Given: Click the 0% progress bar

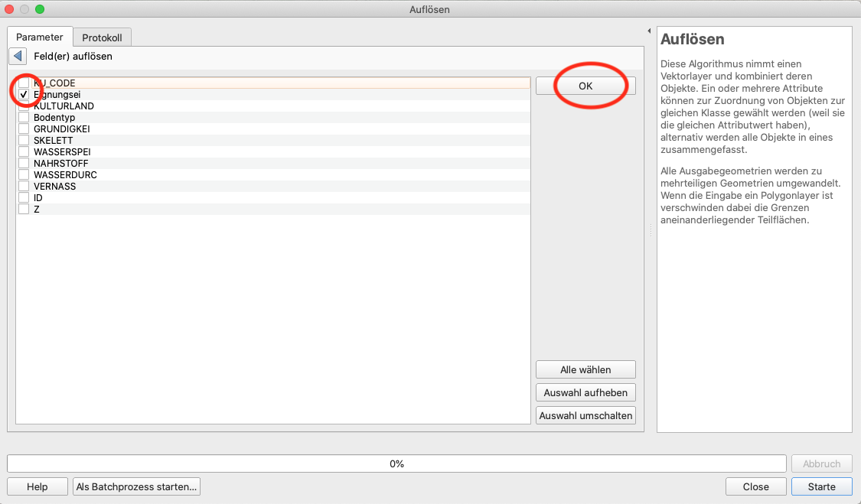Looking at the screenshot, I should click(396, 463).
